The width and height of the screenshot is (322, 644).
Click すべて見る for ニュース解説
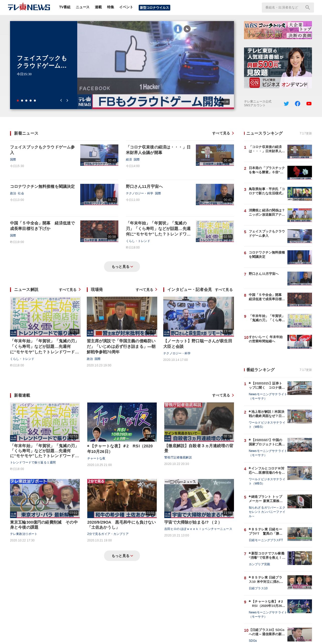[70, 290]
